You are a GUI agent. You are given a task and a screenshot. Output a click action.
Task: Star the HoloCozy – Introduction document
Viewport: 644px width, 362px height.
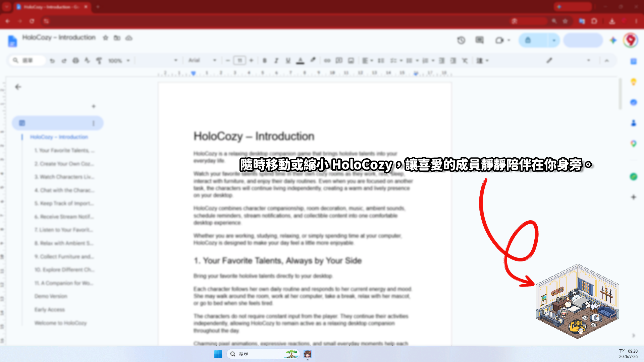click(x=106, y=38)
